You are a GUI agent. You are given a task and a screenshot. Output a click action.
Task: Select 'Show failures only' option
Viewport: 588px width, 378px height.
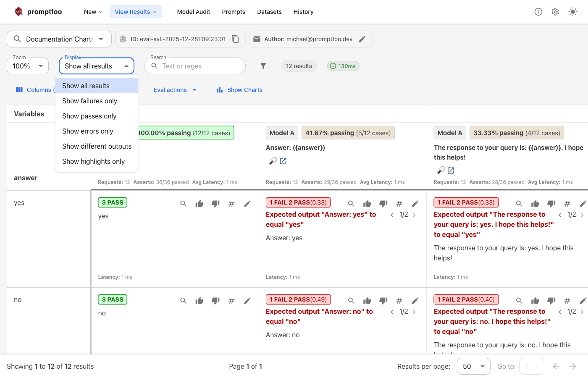click(89, 101)
